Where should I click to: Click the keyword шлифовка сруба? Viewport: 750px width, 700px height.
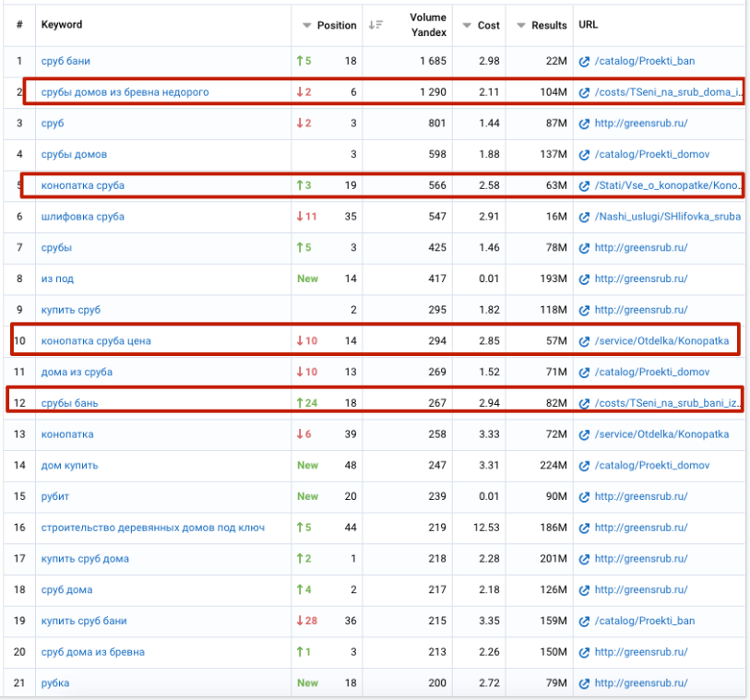click(x=82, y=217)
